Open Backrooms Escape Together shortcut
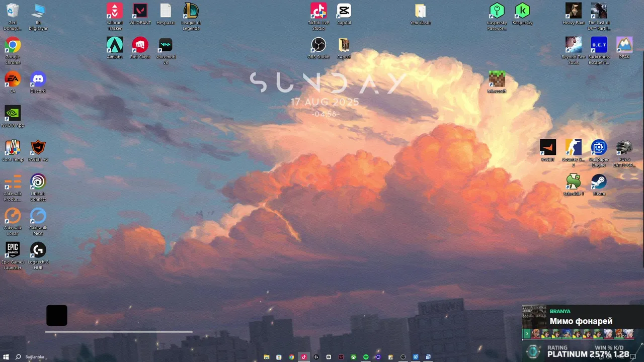Image resolution: width=644 pixels, height=362 pixels. [599, 51]
